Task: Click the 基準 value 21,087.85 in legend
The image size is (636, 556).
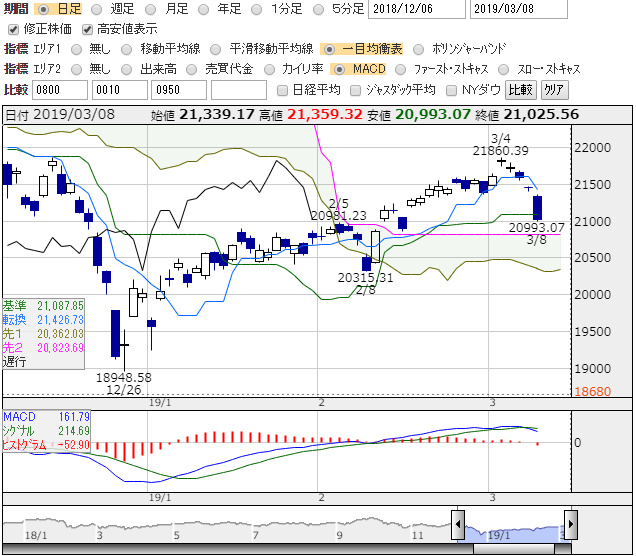Action: pos(60,305)
